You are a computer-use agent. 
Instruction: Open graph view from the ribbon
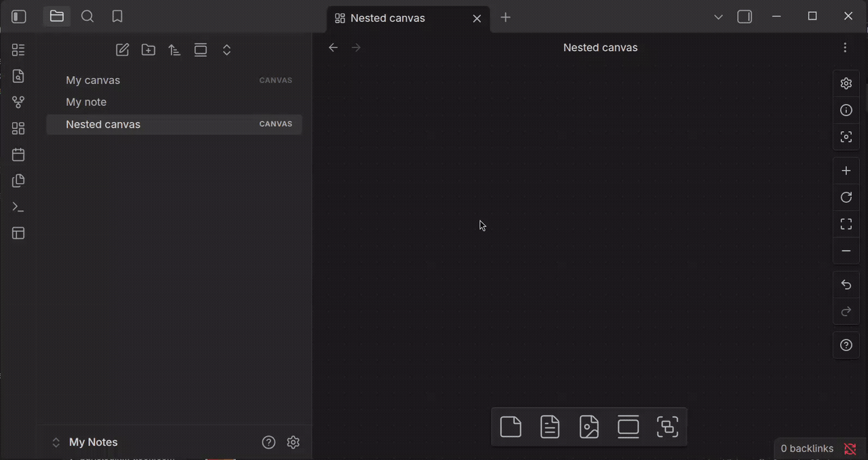pos(18,102)
